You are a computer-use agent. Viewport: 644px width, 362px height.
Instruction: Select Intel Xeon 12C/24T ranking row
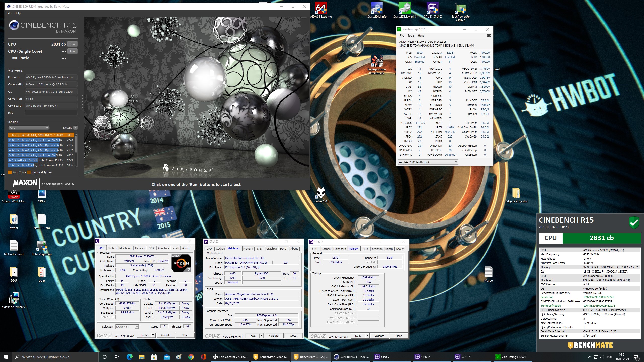click(x=41, y=160)
